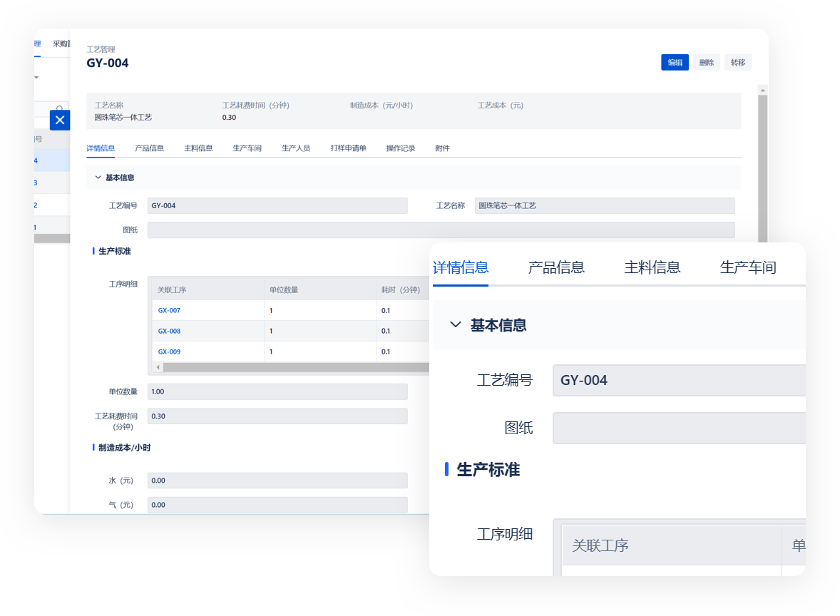Click the large GY-004 field in the zoomed panel
The width and height of the screenshot is (840, 616).
[x=679, y=380]
